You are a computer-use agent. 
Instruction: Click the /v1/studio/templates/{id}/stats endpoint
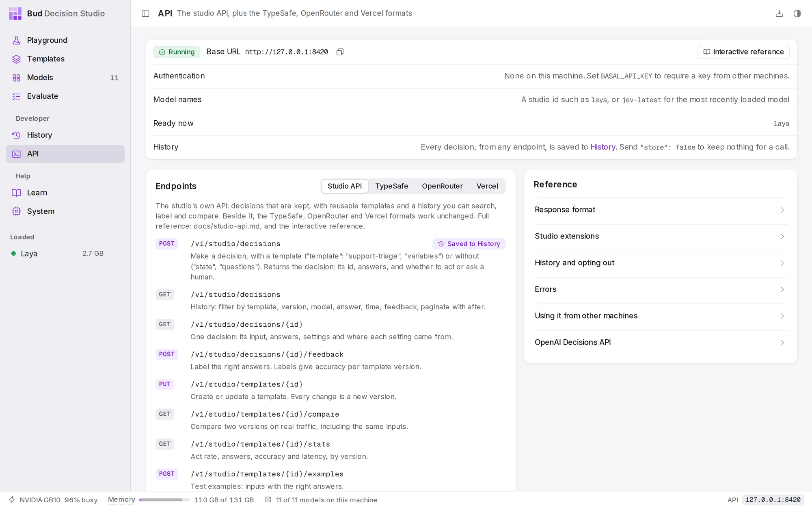[260, 444]
